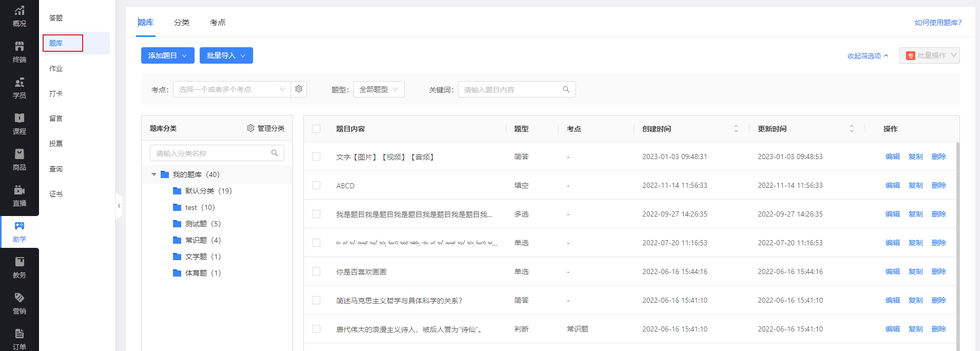Collapse the 我的题库 tree node
Viewport: 980px width, 351px height.
click(x=154, y=174)
